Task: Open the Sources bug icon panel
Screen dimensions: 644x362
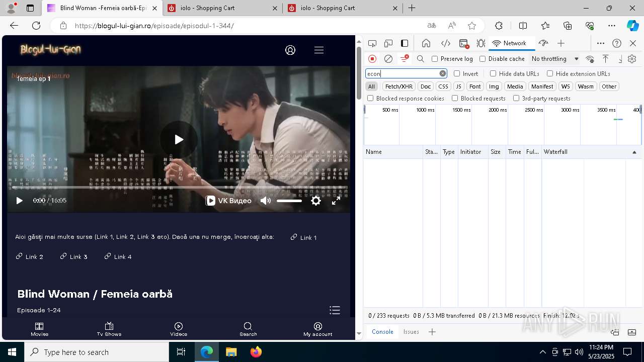Action: pos(480,43)
